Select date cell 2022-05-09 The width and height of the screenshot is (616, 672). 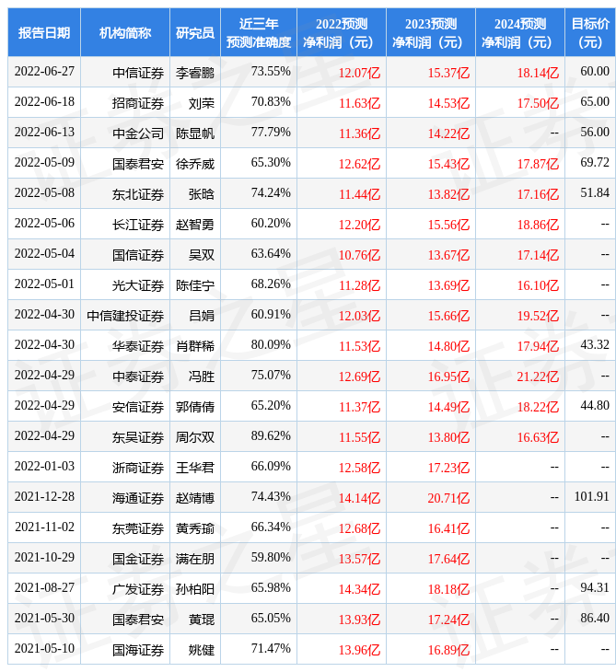coord(44,162)
